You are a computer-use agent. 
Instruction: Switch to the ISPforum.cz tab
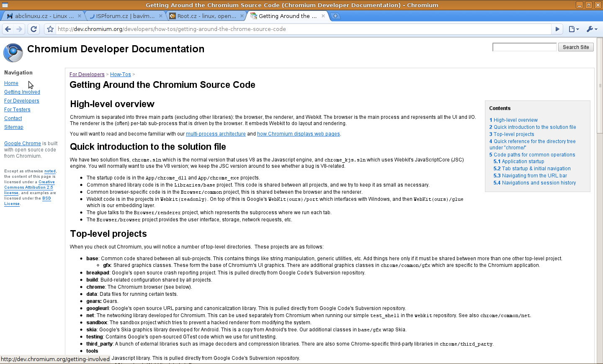click(x=125, y=16)
